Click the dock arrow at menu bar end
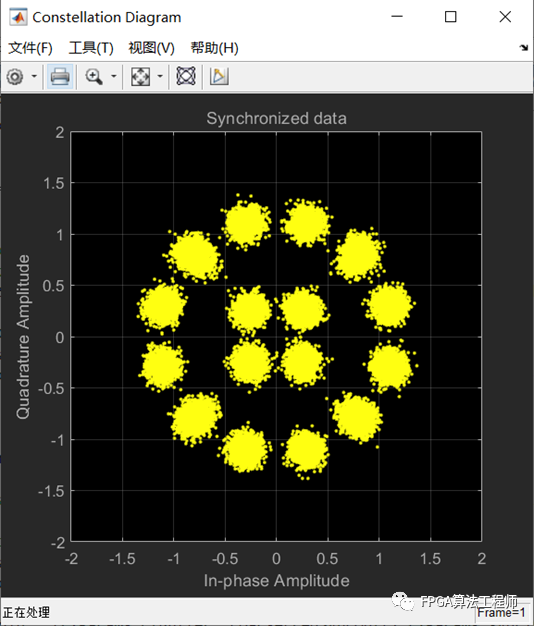534x626 pixels. (524, 48)
